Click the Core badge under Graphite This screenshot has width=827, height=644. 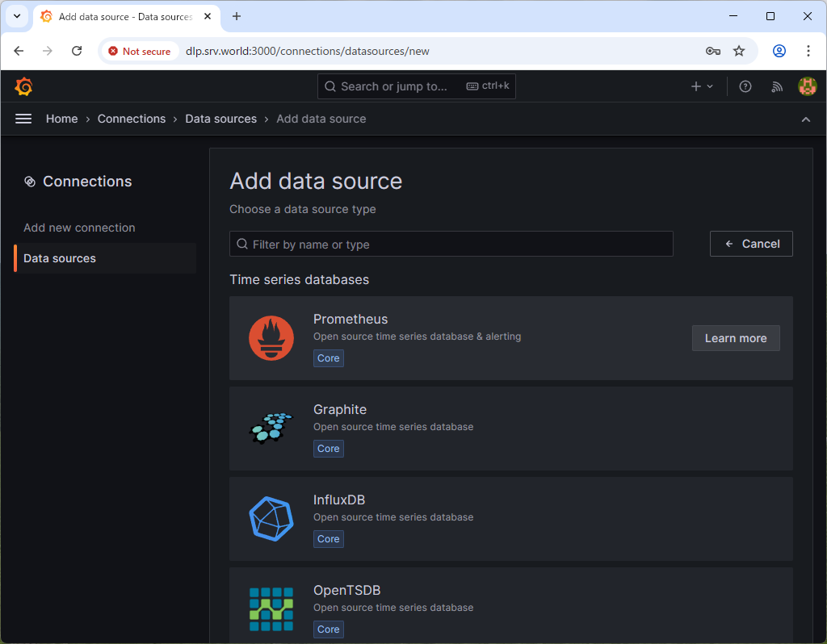click(x=329, y=449)
